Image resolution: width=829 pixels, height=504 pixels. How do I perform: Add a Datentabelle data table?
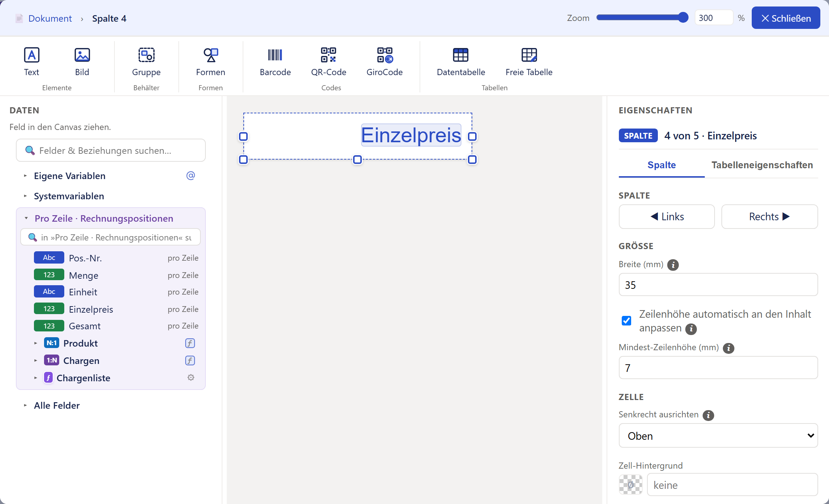461,62
